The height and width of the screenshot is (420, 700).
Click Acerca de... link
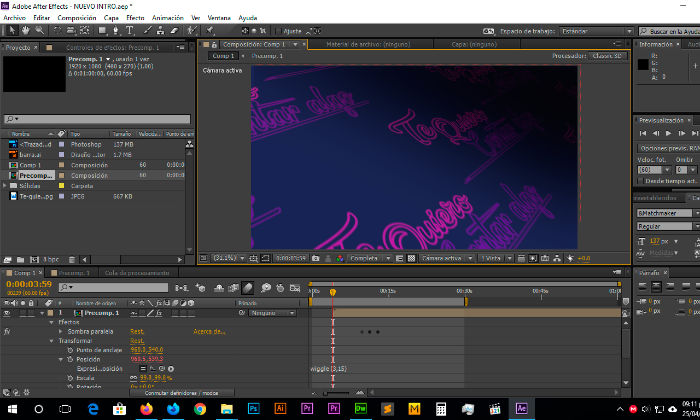pyautogui.click(x=209, y=332)
